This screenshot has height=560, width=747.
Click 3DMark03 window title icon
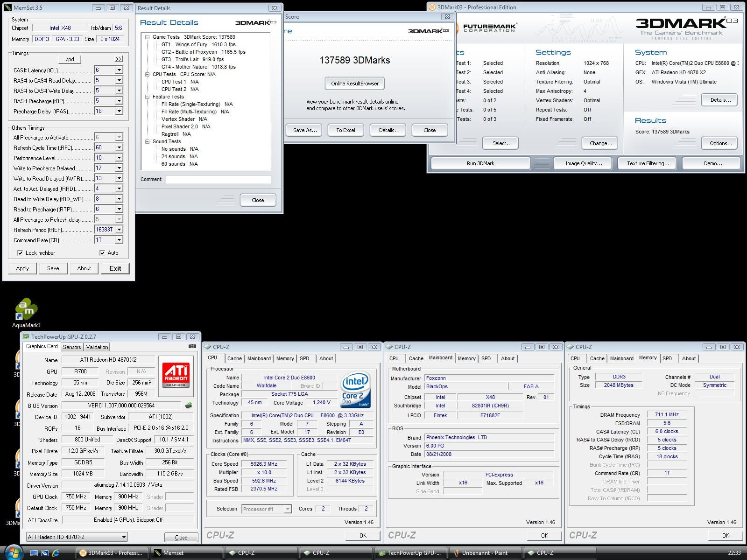tap(432, 7)
